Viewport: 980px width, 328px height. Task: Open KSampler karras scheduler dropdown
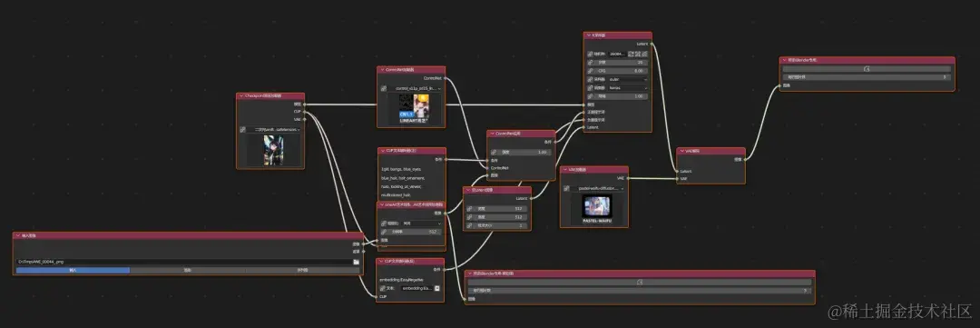click(628, 88)
